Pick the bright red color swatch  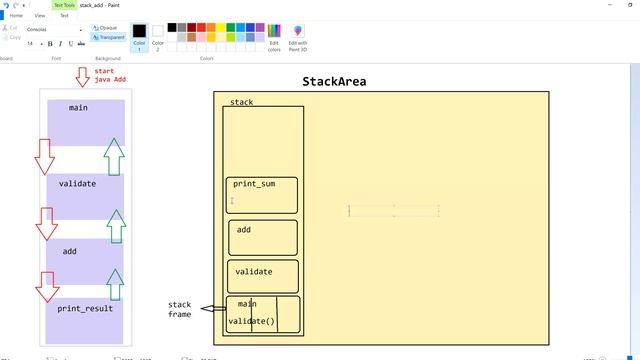201,27
